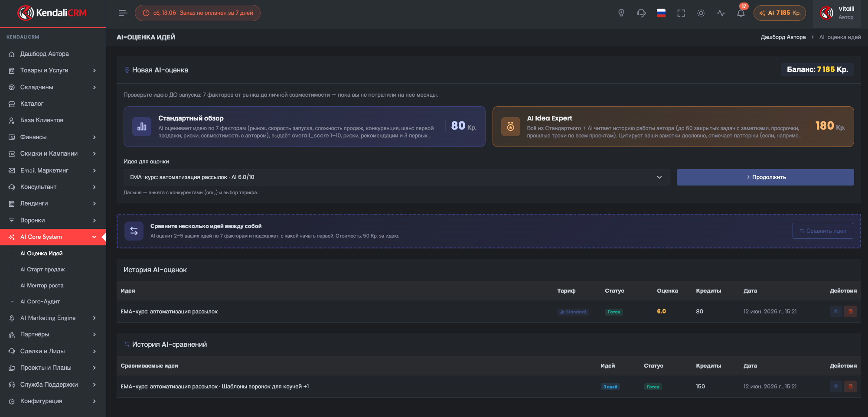The height and width of the screenshot is (417, 868).
Task: Expand Финансы sidebar section
Action: 53,137
